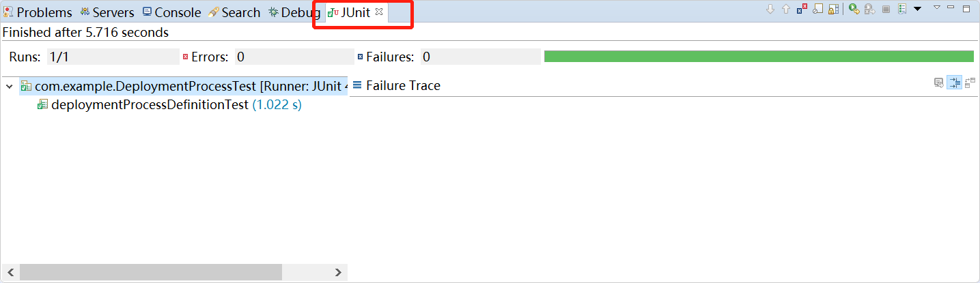The width and height of the screenshot is (980, 283).
Task: Click the Next Failed Test arrow
Action: [x=770, y=9]
